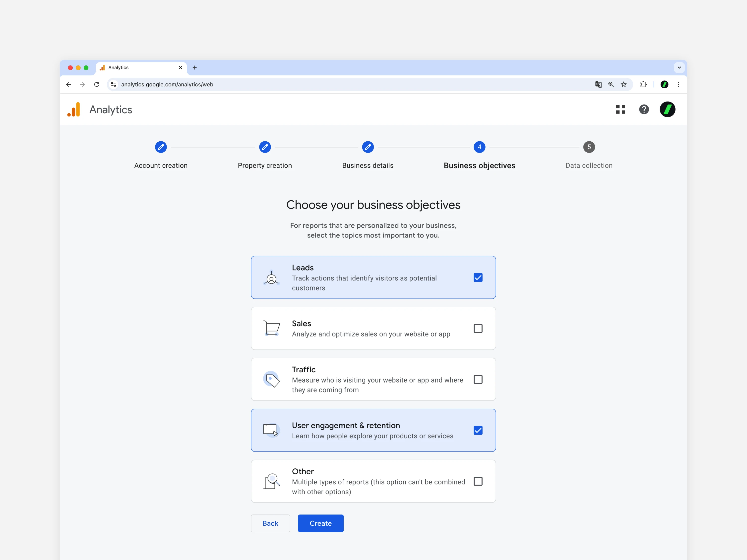This screenshot has width=747, height=560.
Task: Click the 'Traffic' card title
Action: 304,370
